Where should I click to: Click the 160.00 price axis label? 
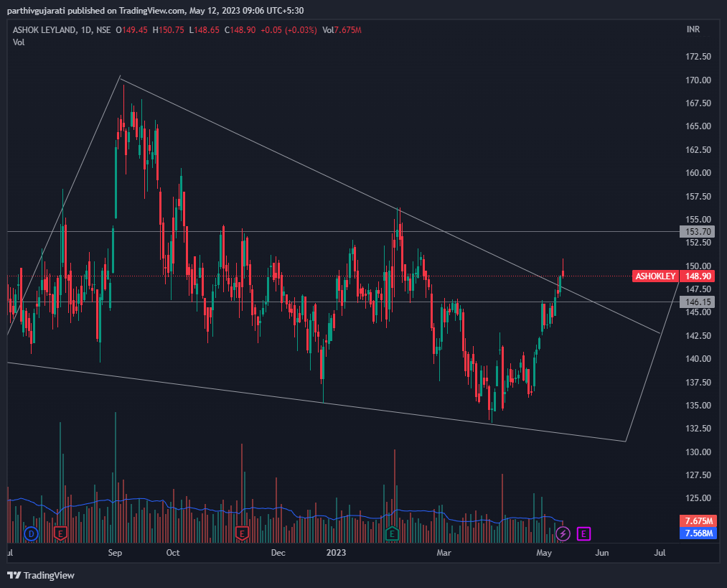pyautogui.click(x=698, y=173)
